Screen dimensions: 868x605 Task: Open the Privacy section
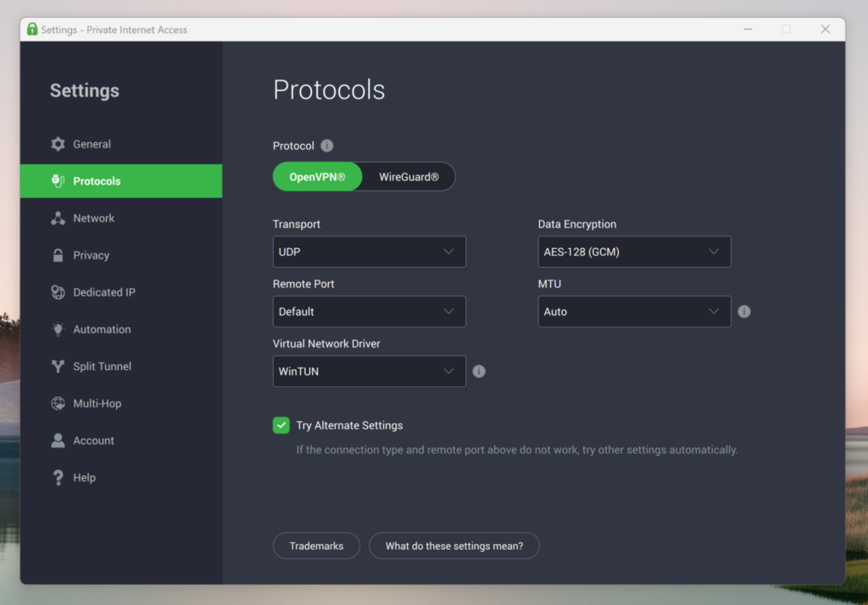(121, 255)
